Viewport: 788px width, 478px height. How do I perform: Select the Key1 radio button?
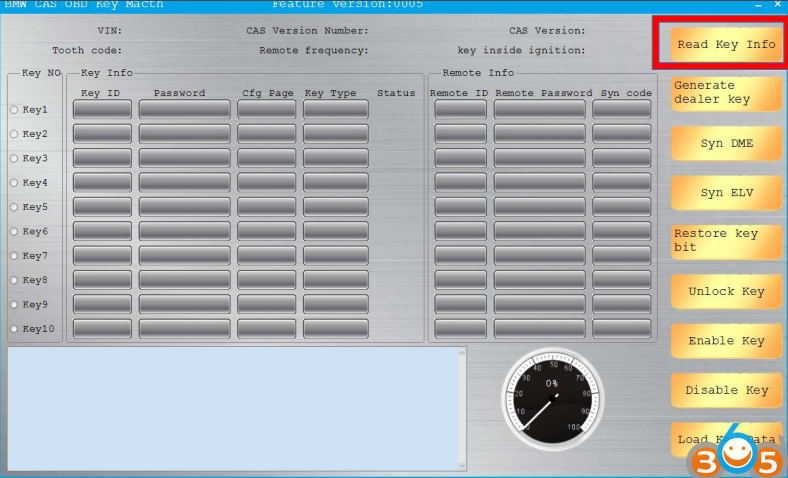click(x=14, y=109)
